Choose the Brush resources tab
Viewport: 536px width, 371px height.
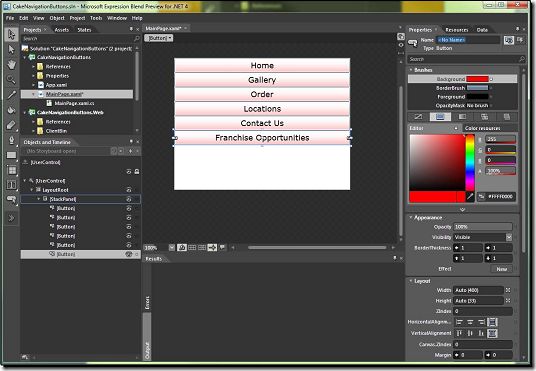507,117
